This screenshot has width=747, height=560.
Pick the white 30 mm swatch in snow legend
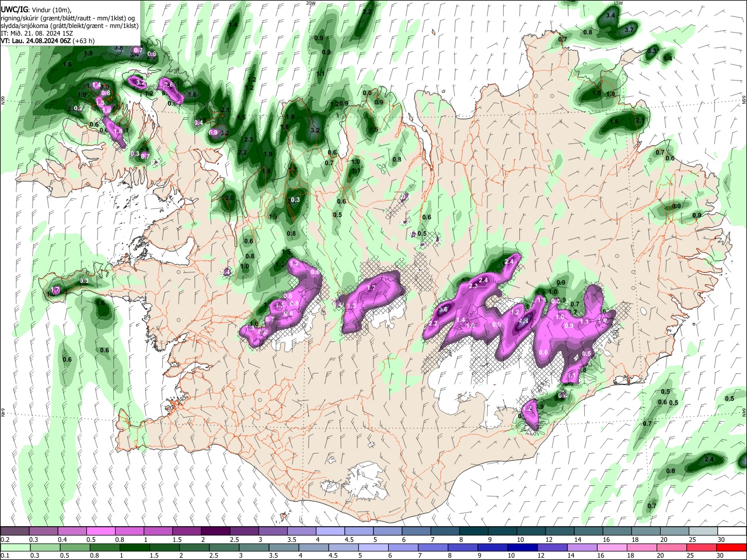732,531
